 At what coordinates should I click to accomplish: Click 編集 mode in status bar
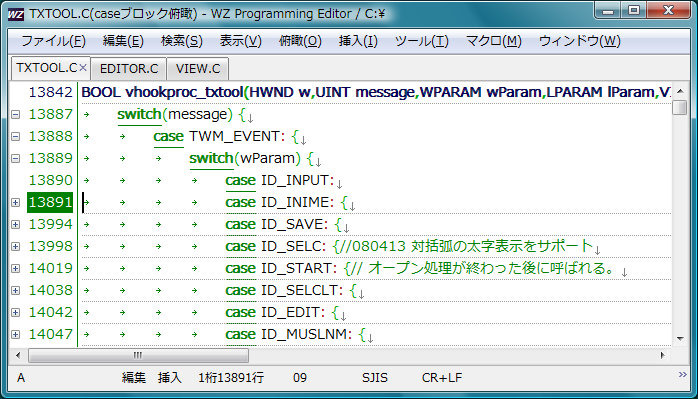coord(134,378)
